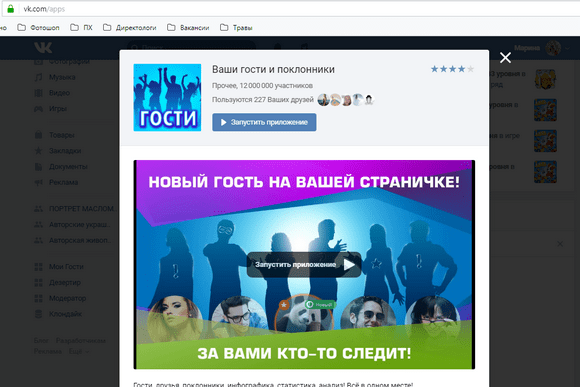Click the Товары bag icon
This screenshot has width=580, height=387.
click(x=38, y=135)
